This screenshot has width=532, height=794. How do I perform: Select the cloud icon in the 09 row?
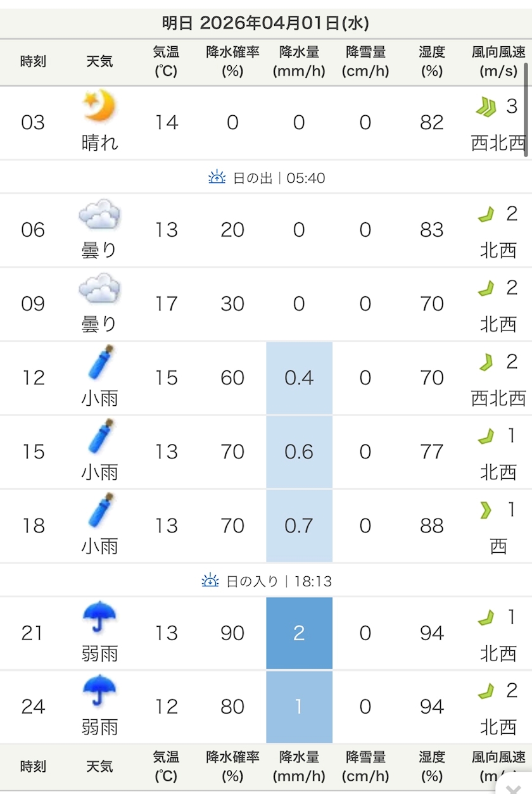pyautogui.click(x=100, y=289)
